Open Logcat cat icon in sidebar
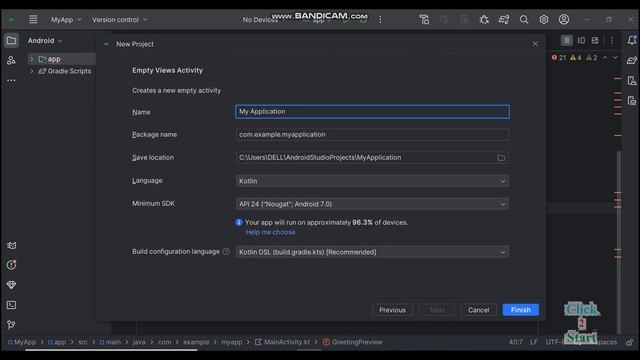This screenshot has width=640, height=360. (11, 245)
